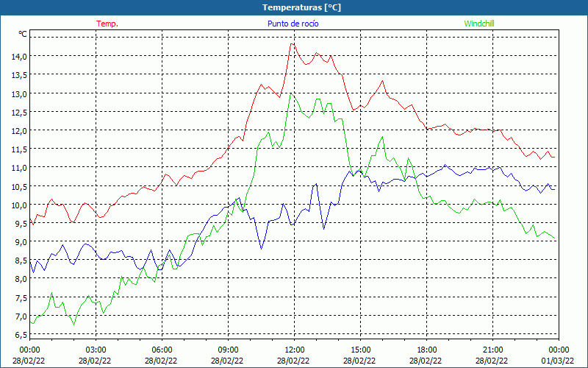Image resolution: width=588 pixels, height=368 pixels.
Task: Click the 11,5 y-axis label
Action: (20, 149)
